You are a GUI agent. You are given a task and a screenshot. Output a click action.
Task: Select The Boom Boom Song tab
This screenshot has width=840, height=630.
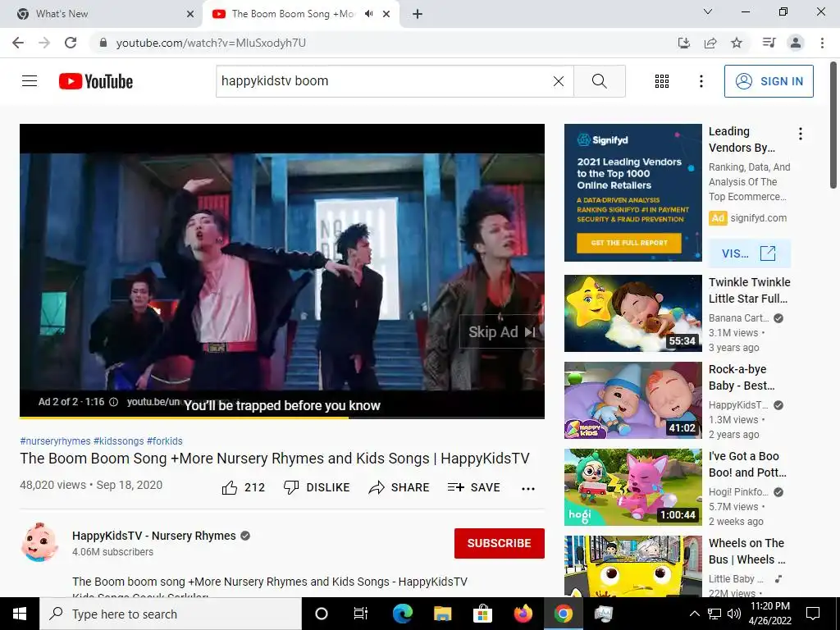coord(293,14)
